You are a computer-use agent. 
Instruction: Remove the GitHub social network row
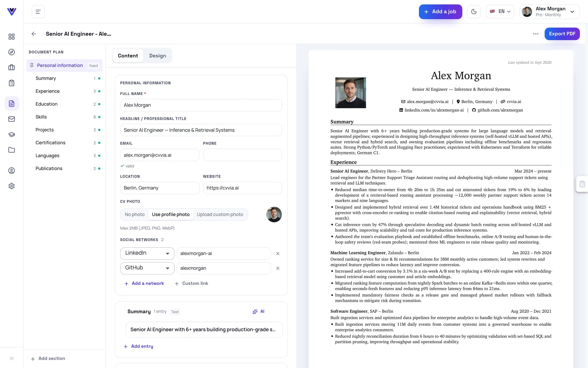click(x=278, y=268)
